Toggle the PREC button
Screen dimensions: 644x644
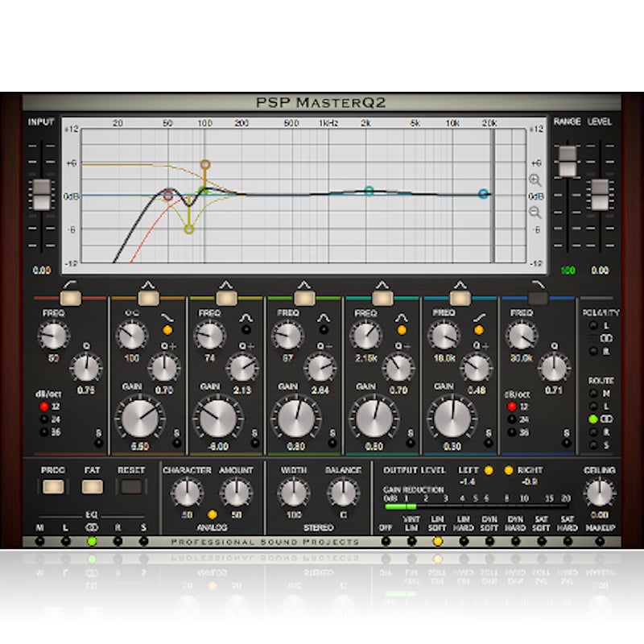coord(53,487)
